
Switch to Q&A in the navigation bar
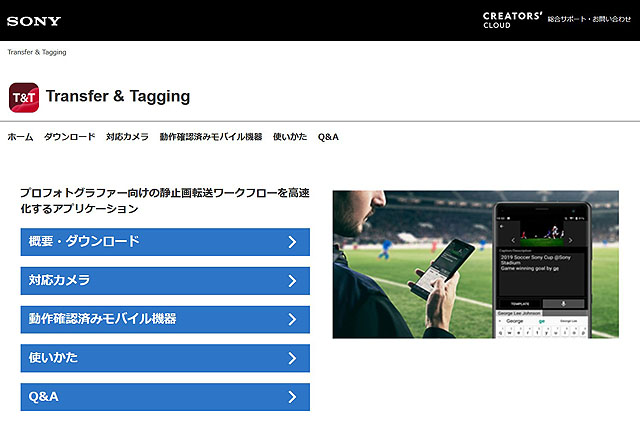point(328,136)
